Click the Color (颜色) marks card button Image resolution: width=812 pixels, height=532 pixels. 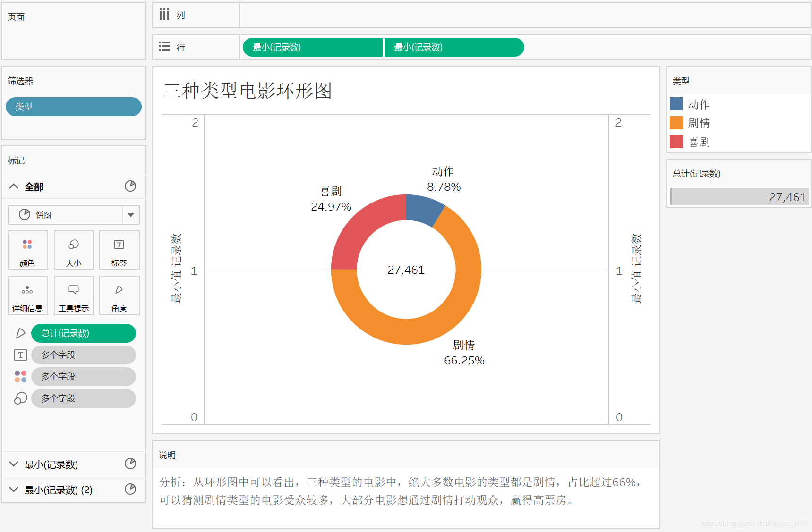click(x=27, y=250)
